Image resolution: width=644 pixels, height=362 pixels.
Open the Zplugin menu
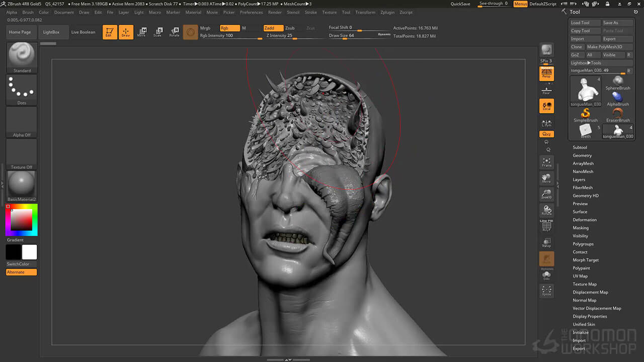[x=387, y=12]
